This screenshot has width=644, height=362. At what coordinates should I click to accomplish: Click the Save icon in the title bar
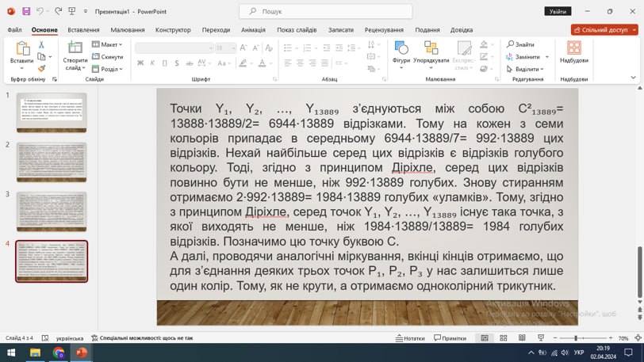coord(26,12)
